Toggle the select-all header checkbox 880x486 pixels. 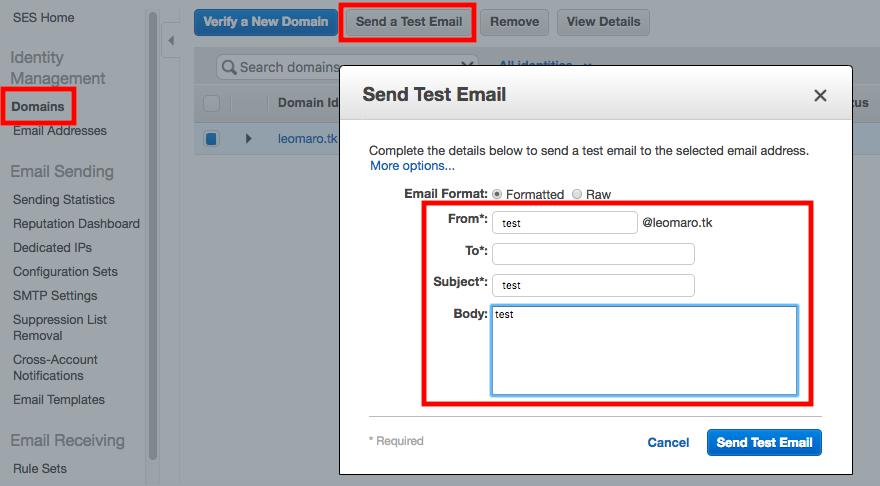[x=211, y=103]
